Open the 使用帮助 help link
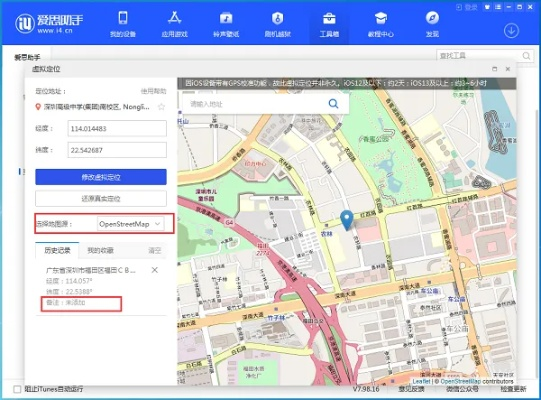This screenshot has height=400, width=541. pos(153,91)
